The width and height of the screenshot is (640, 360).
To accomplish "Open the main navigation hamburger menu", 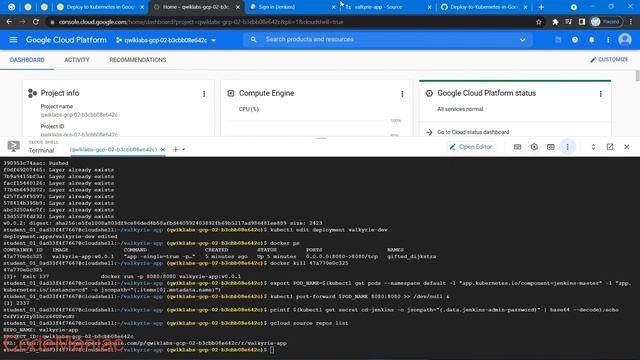I will click(13, 40).
